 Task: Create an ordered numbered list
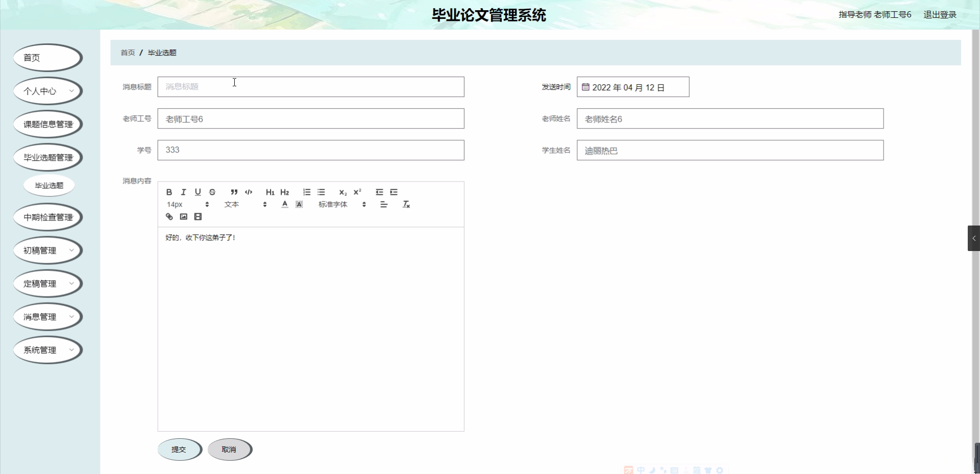coord(307,192)
